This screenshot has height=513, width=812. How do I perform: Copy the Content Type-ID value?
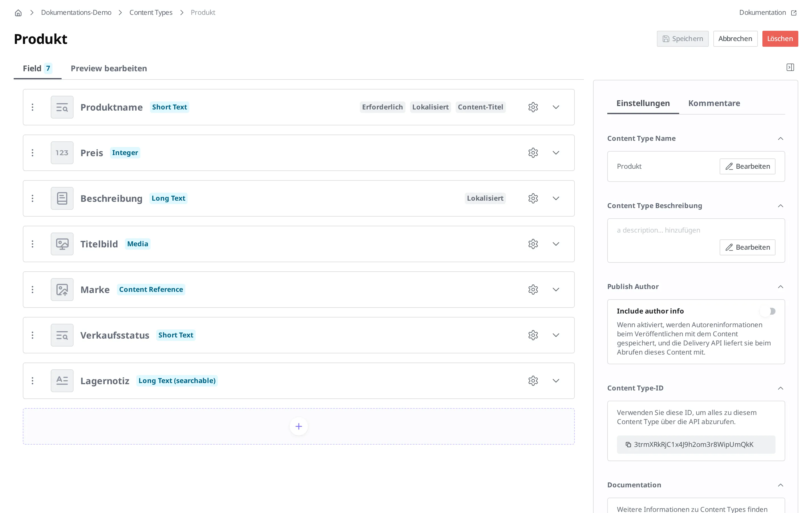(x=628, y=445)
